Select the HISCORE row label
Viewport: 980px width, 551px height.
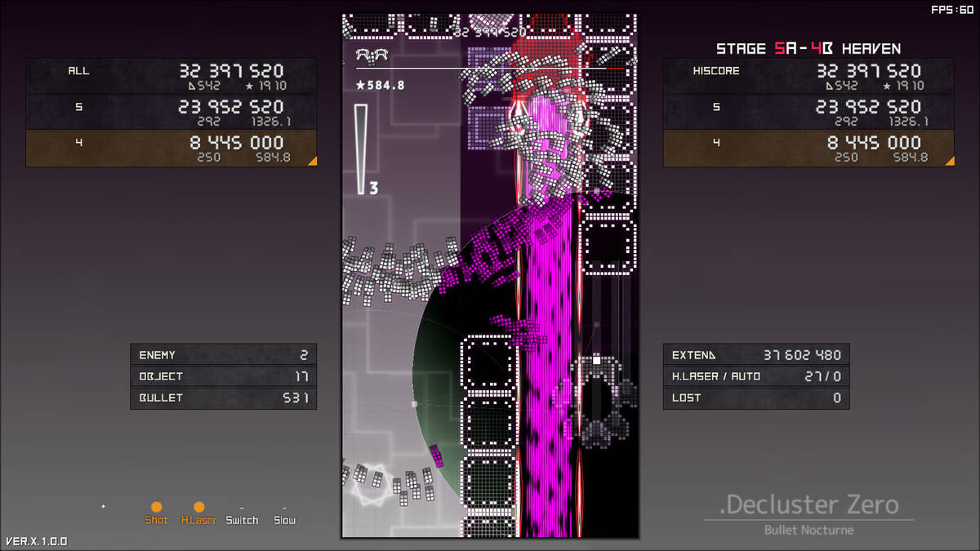(x=716, y=71)
